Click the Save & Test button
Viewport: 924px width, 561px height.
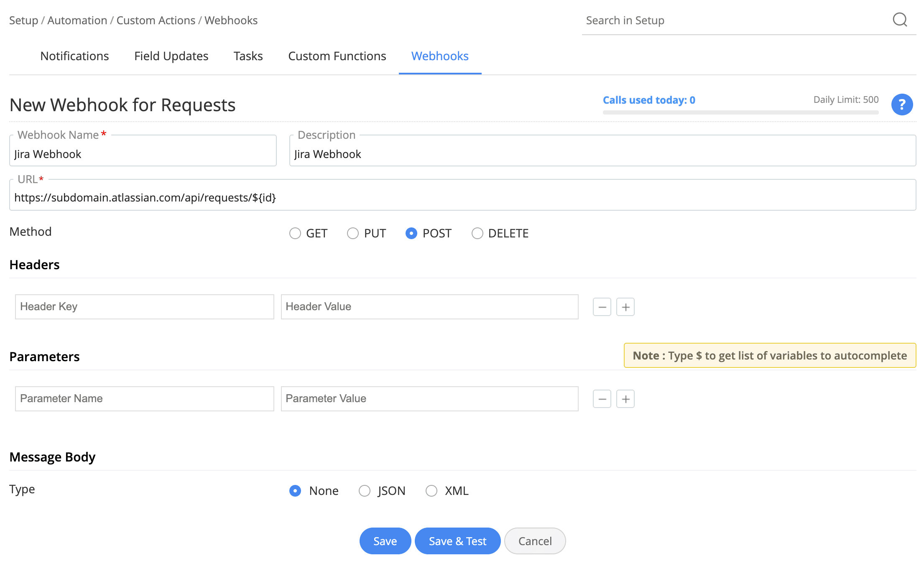tap(457, 541)
